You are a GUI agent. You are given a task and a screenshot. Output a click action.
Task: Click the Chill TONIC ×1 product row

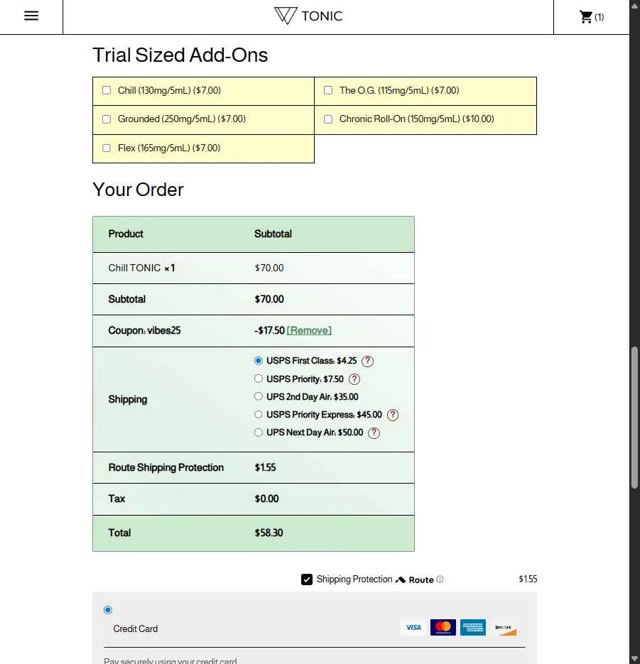(253, 268)
